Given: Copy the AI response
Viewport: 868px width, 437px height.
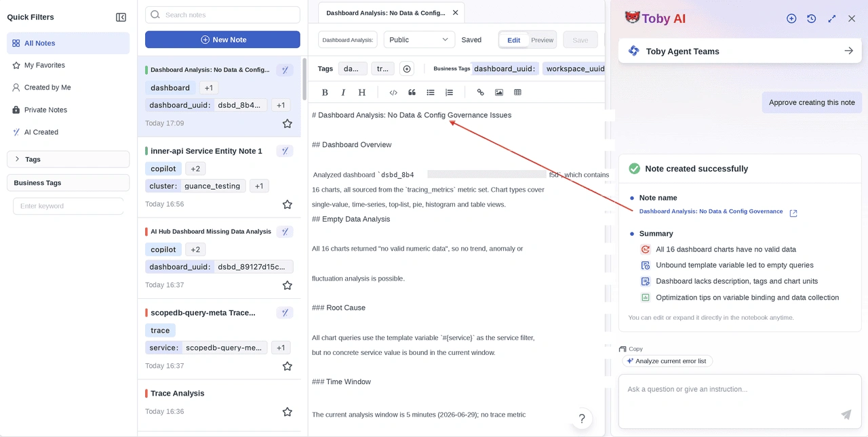Looking at the screenshot, I should (631, 349).
